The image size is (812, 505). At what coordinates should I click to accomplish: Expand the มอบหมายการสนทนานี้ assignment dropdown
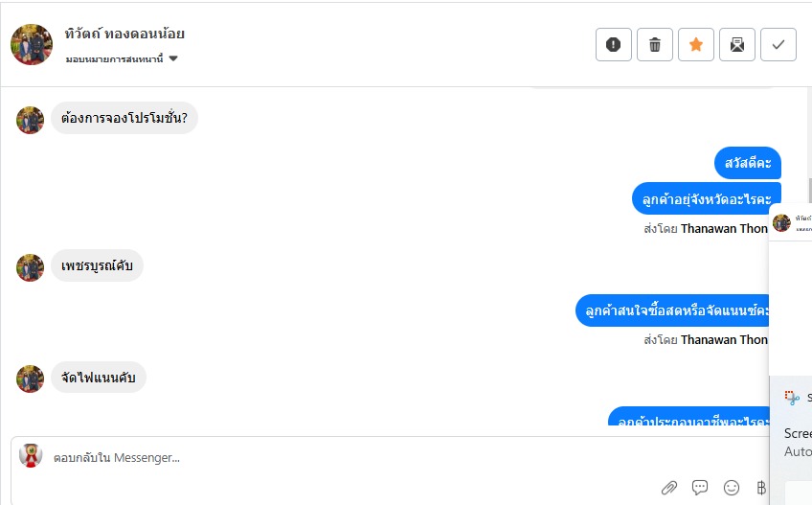(172, 58)
